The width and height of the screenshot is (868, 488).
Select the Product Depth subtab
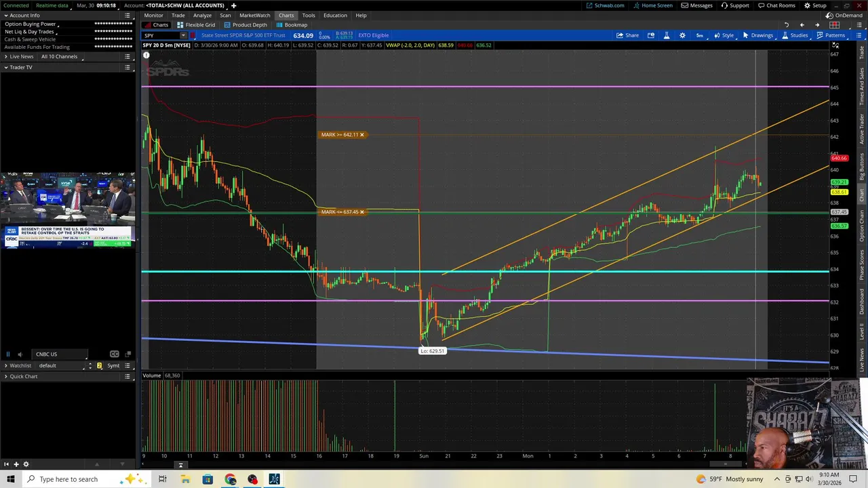(245, 25)
